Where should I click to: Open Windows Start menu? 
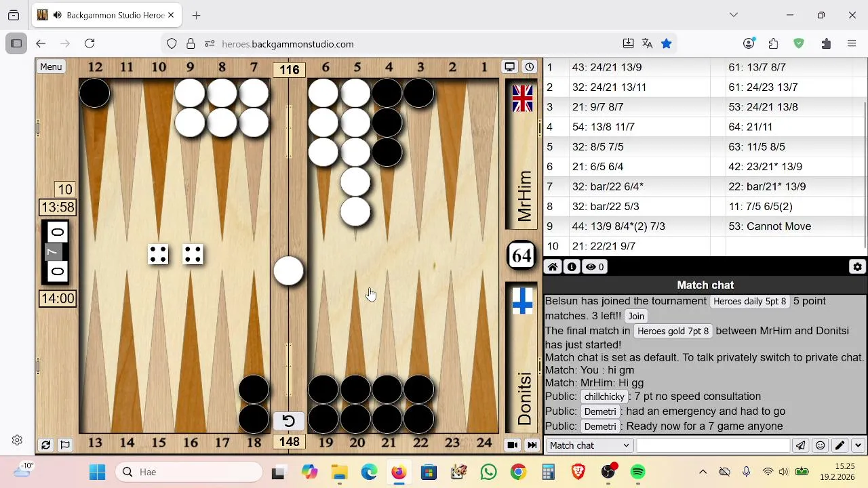point(97,472)
